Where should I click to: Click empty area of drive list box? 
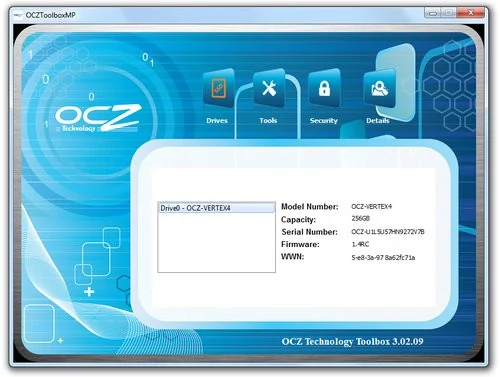pos(217,242)
